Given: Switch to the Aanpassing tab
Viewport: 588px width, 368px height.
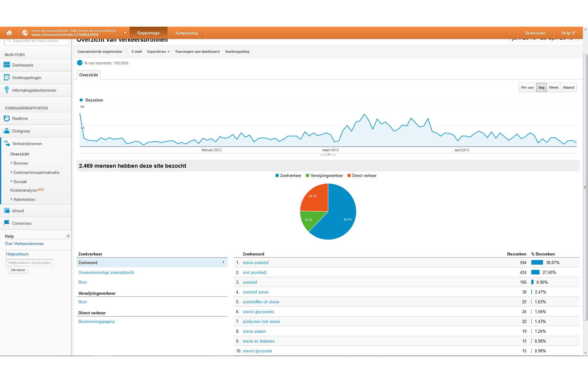Looking at the screenshot, I should click(187, 33).
